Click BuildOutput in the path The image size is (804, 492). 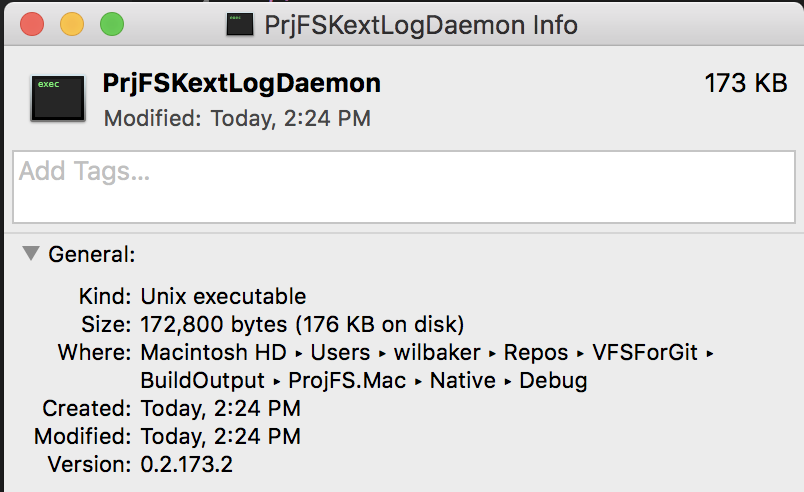click(x=203, y=381)
